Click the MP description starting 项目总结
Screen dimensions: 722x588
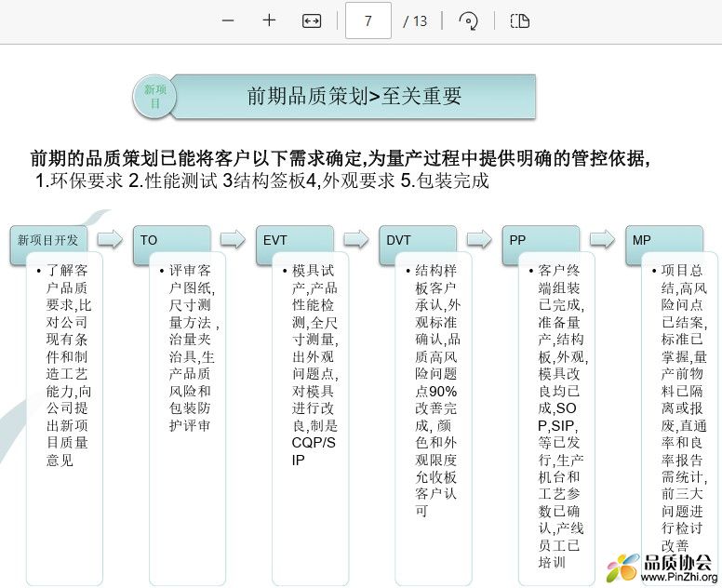pyautogui.click(x=684, y=408)
